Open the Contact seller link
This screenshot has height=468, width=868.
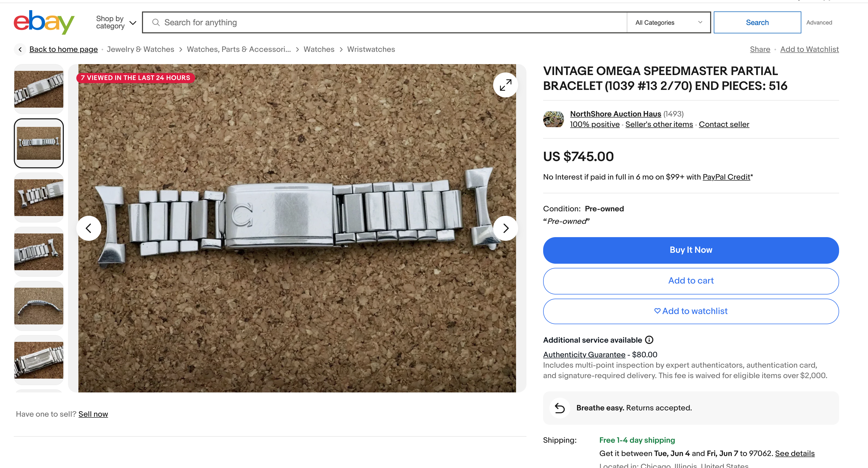point(724,124)
